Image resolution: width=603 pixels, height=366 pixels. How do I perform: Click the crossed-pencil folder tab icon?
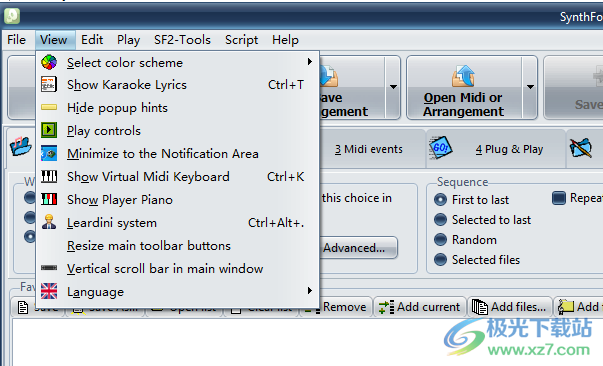point(581,148)
